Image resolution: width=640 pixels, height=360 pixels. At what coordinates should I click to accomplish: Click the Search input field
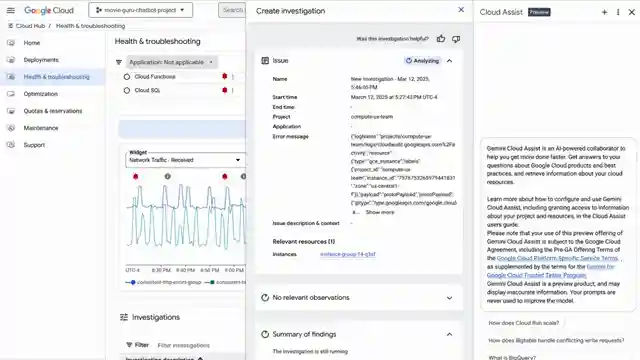tap(233, 10)
